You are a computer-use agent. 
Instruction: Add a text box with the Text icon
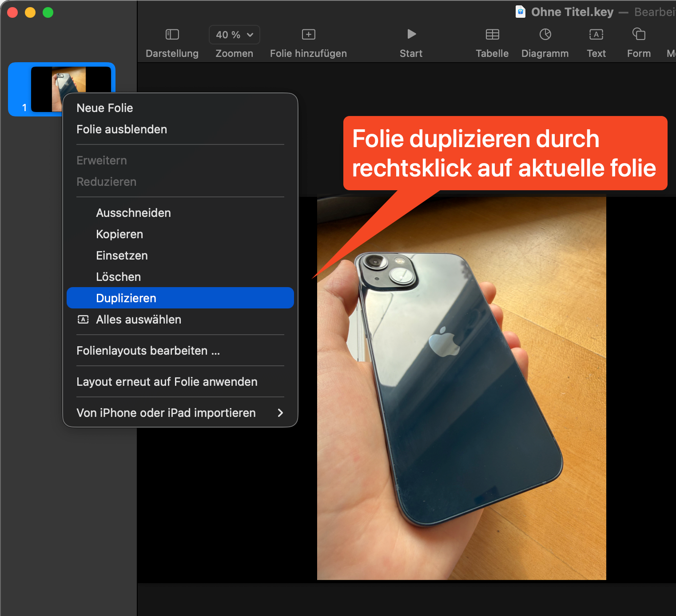coord(596,35)
